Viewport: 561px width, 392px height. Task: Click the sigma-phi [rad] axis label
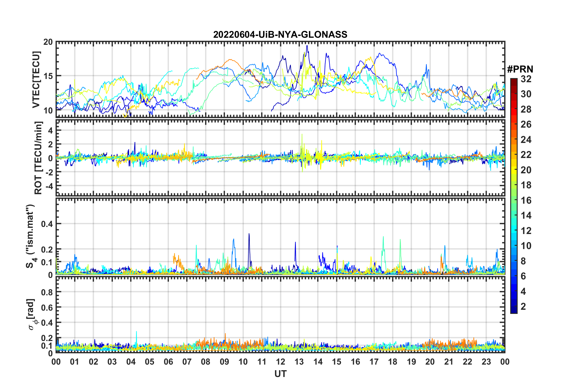tap(32, 314)
